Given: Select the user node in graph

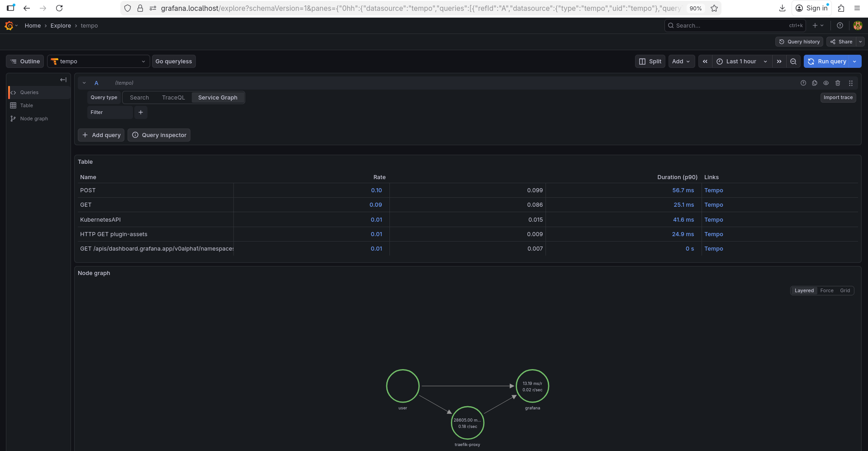Looking at the screenshot, I should 403,386.
